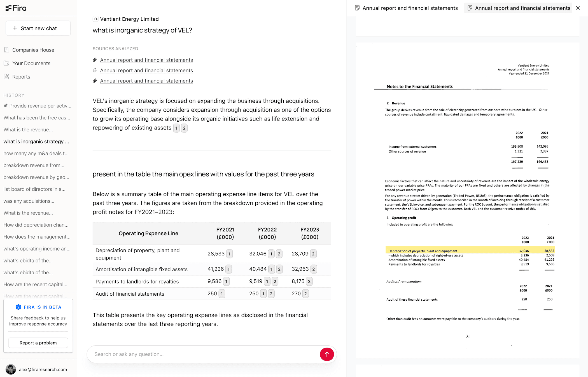Click the Report a problem button
This screenshot has height=377, width=588.
pos(38,343)
